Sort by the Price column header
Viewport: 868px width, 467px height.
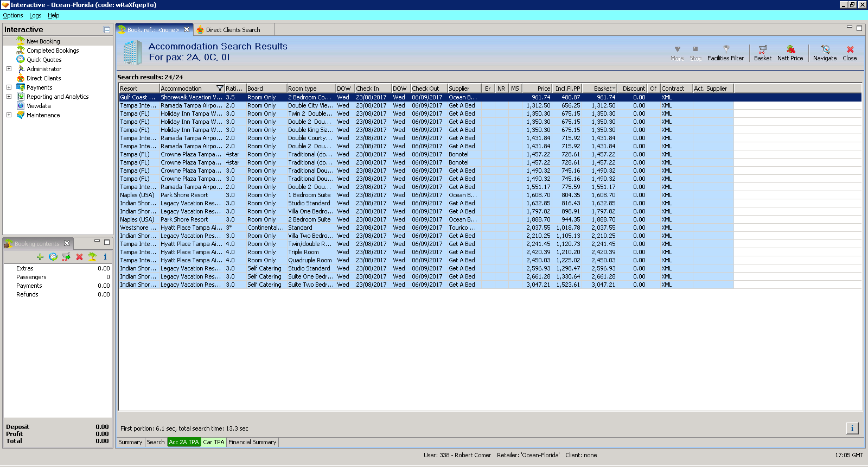(x=537, y=89)
